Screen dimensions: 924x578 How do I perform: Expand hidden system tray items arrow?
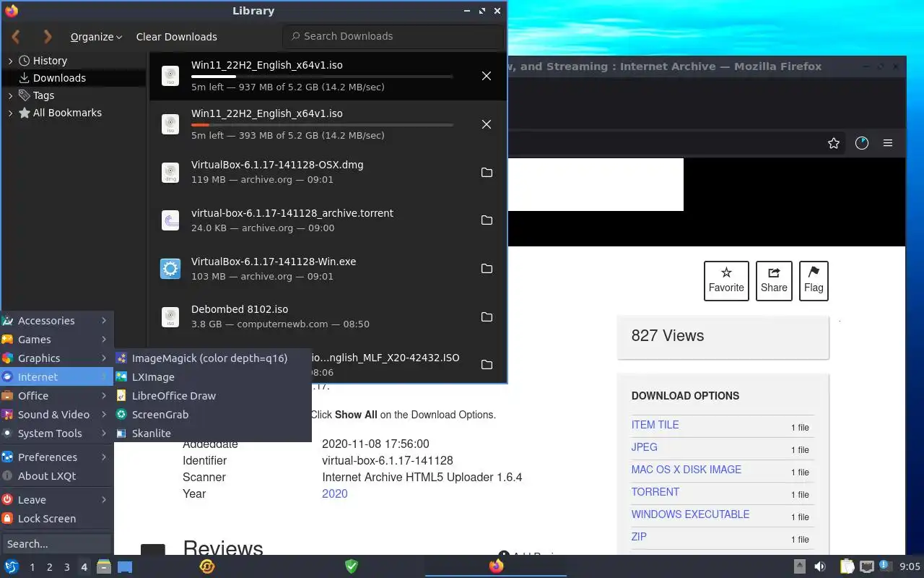click(x=799, y=566)
